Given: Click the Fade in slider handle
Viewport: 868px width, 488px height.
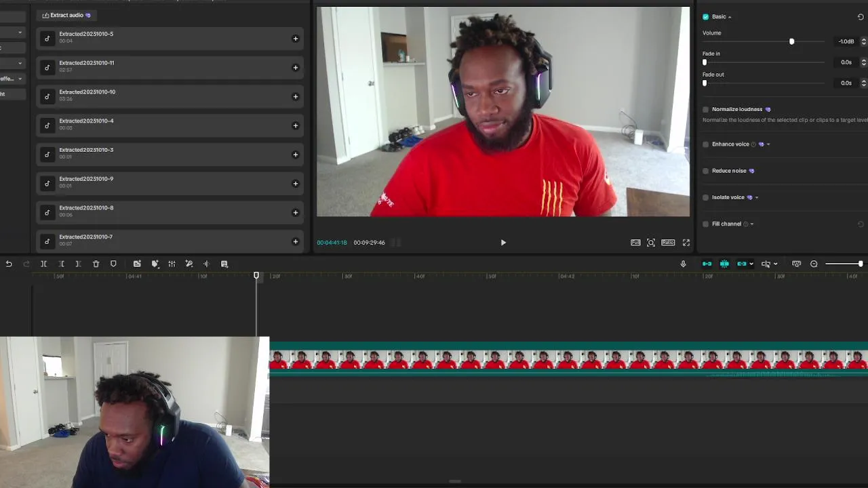Looking at the screenshot, I should coord(705,62).
